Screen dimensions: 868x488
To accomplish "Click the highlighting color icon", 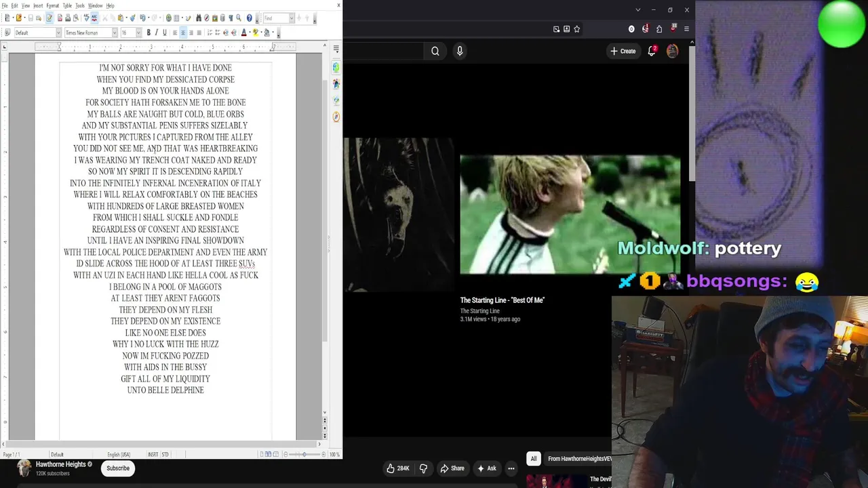I will [x=256, y=33].
